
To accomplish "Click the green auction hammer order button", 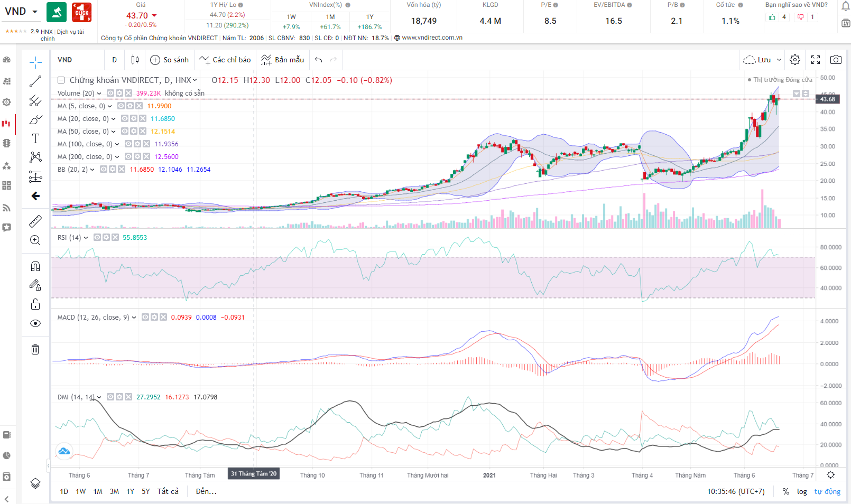I will 57,12.
